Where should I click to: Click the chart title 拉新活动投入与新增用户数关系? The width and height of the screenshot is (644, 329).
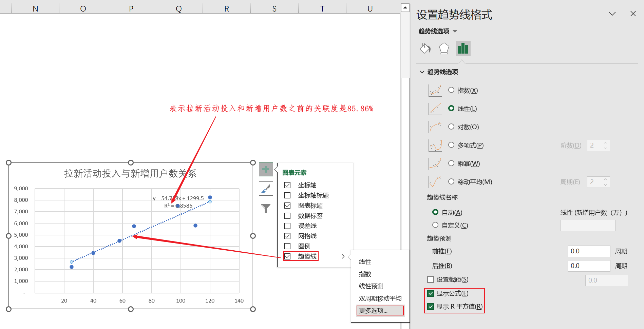(130, 174)
